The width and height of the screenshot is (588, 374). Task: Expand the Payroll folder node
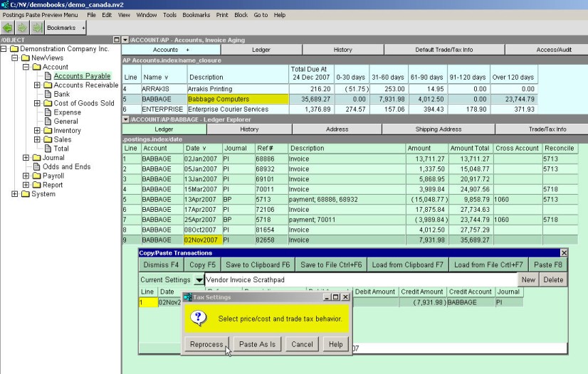(26, 176)
